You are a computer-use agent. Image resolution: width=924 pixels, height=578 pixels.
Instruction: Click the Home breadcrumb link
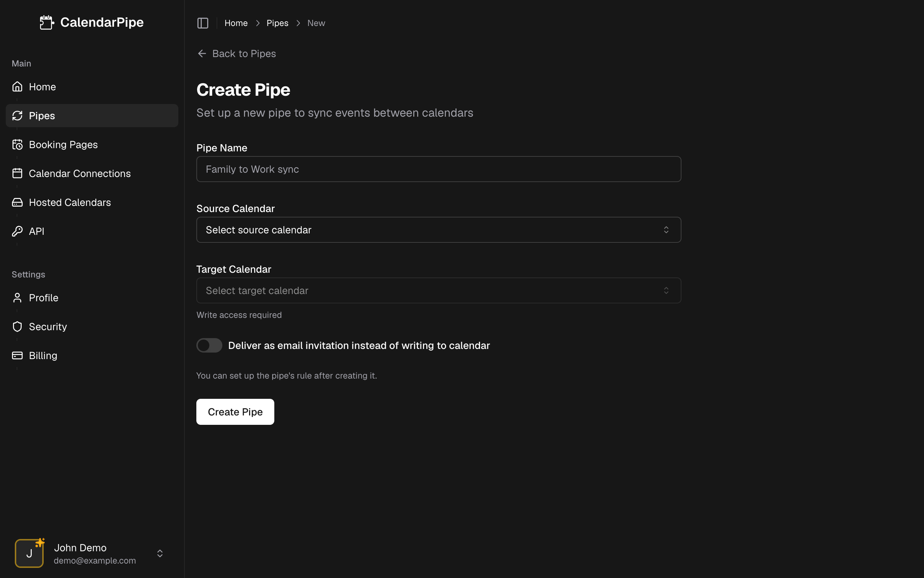[236, 23]
